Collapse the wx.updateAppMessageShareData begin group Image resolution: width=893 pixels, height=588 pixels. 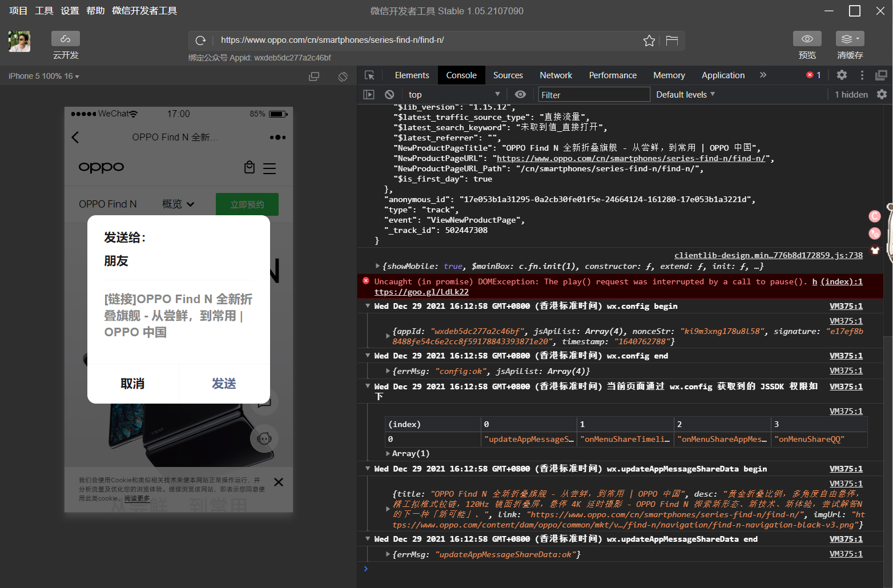[x=367, y=469]
